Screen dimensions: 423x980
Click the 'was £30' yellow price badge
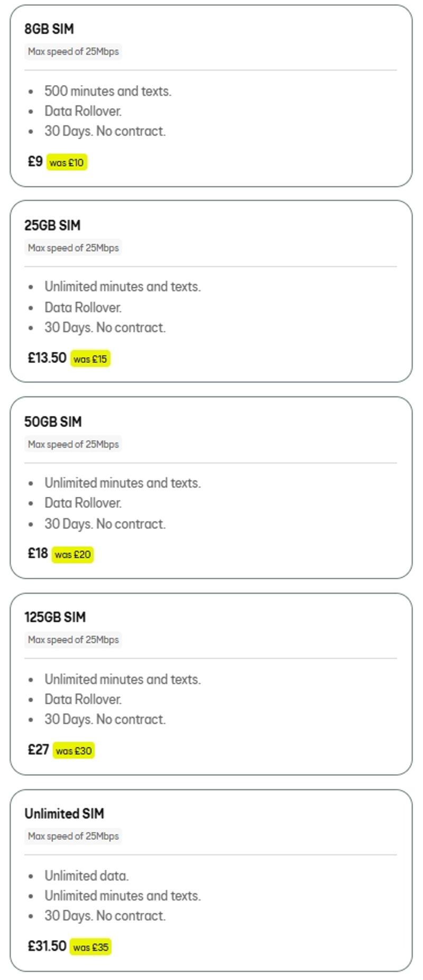(73, 750)
